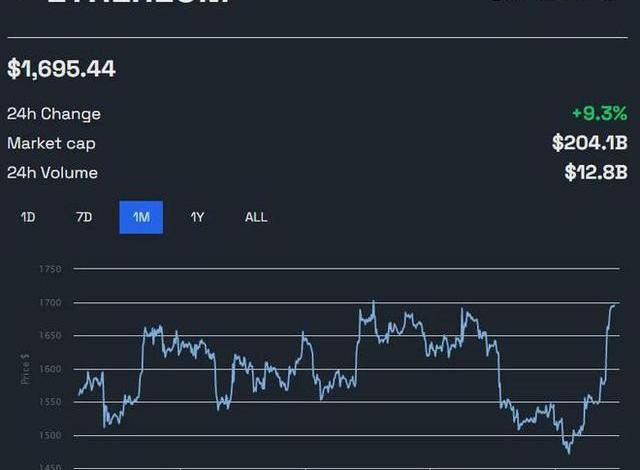Show the 1Y price history

coord(198,217)
